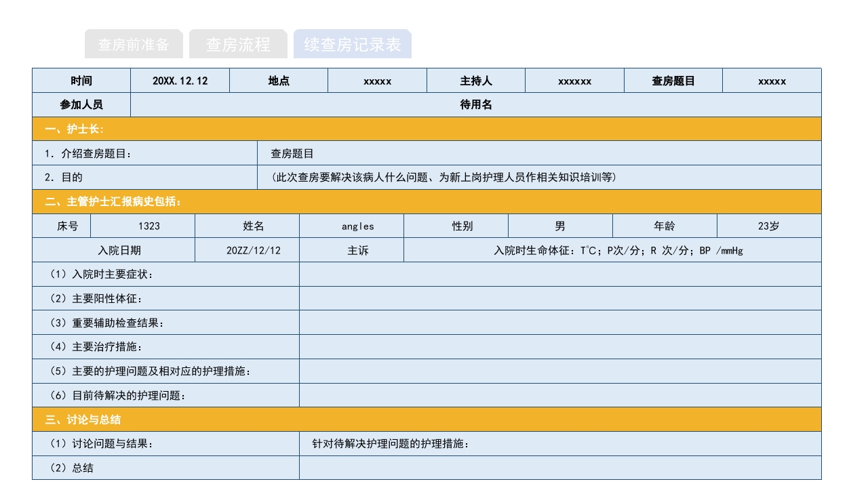Select the bed number cell showing 1323
868x488 pixels.
[x=143, y=226]
